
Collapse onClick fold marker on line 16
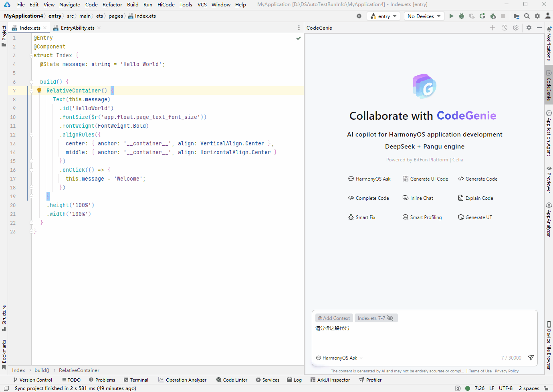tap(31, 170)
